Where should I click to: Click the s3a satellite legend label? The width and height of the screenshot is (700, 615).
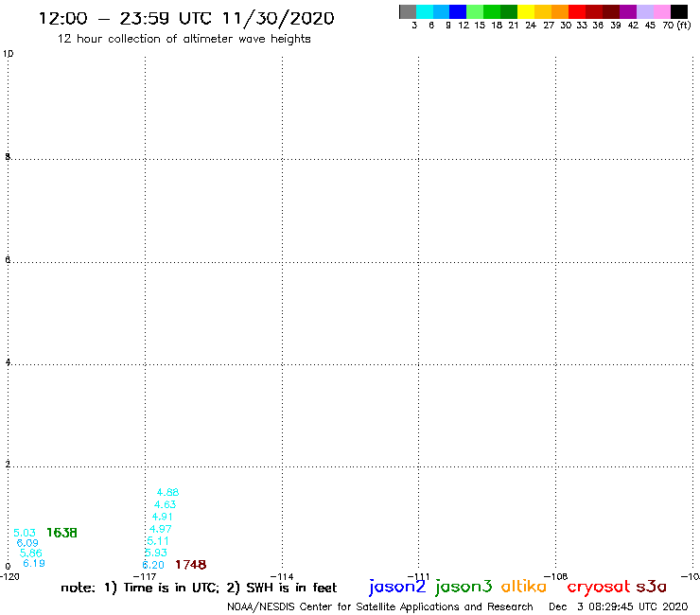[652, 587]
